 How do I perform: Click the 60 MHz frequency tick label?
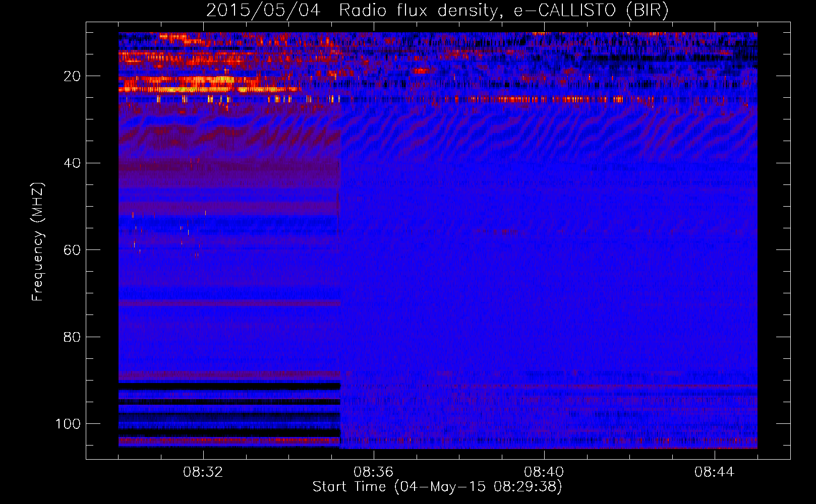[72, 250]
